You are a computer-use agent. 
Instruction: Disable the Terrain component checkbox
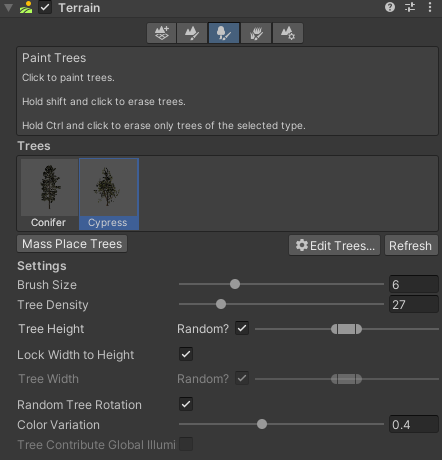pyautogui.click(x=45, y=7)
